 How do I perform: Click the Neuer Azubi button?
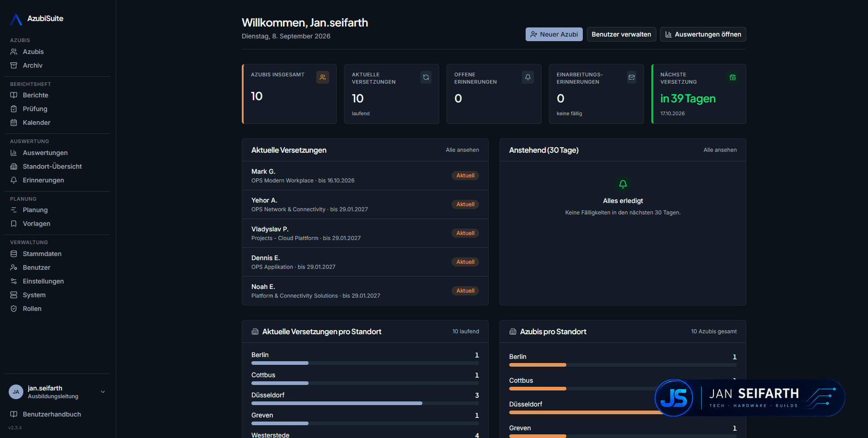pyautogui.click(x=554, y=34)
